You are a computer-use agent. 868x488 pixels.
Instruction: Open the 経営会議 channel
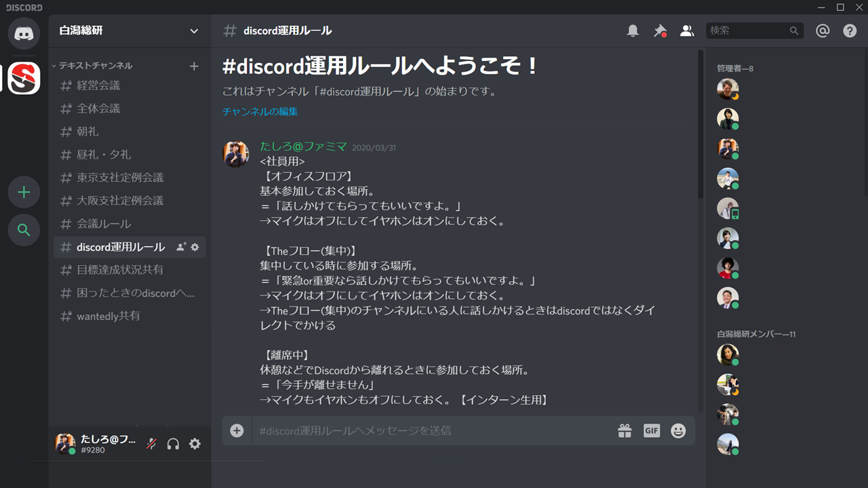pyautogui.click(x=130, y=85)
